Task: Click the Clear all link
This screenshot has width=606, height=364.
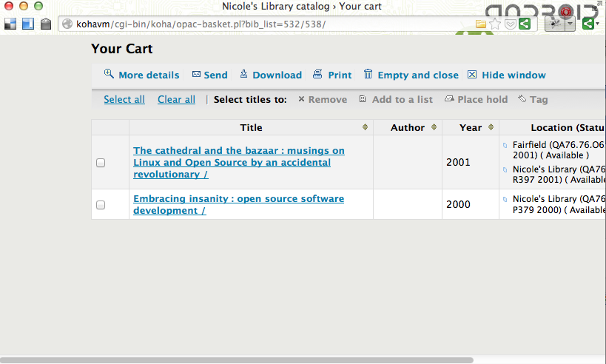Action: point(176,99)
